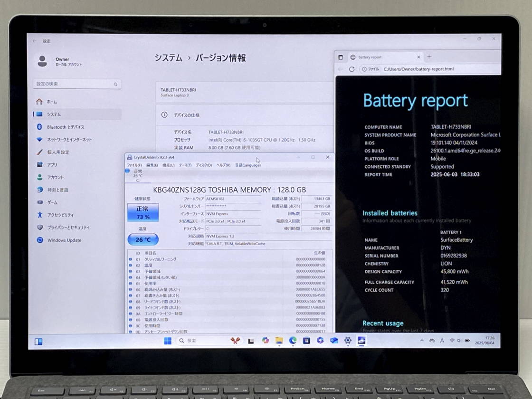This screenshot has height=399, width=532.
Task: Open CrystalDiskInfo 機能(U) menu
Action: (168, 165)
